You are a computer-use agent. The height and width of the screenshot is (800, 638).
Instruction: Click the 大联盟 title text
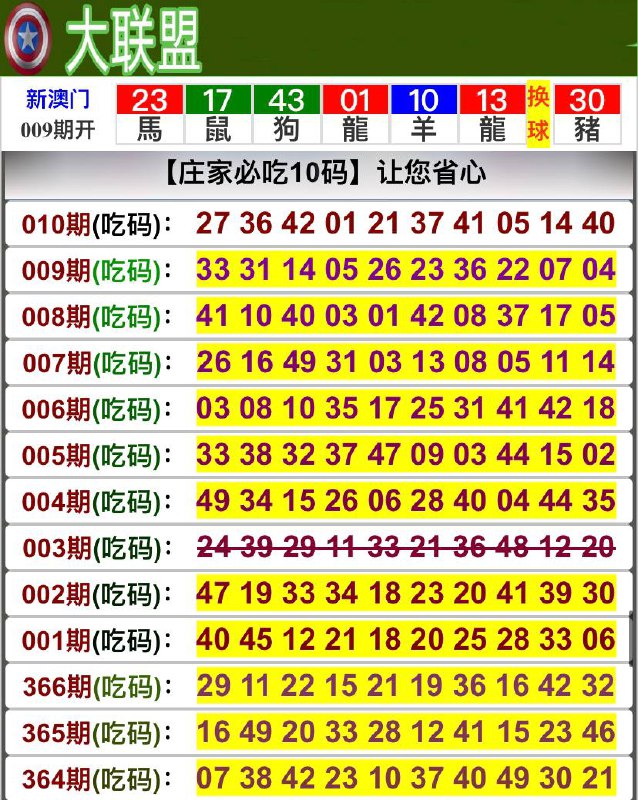pyautogui.click(x=133, y=42)
